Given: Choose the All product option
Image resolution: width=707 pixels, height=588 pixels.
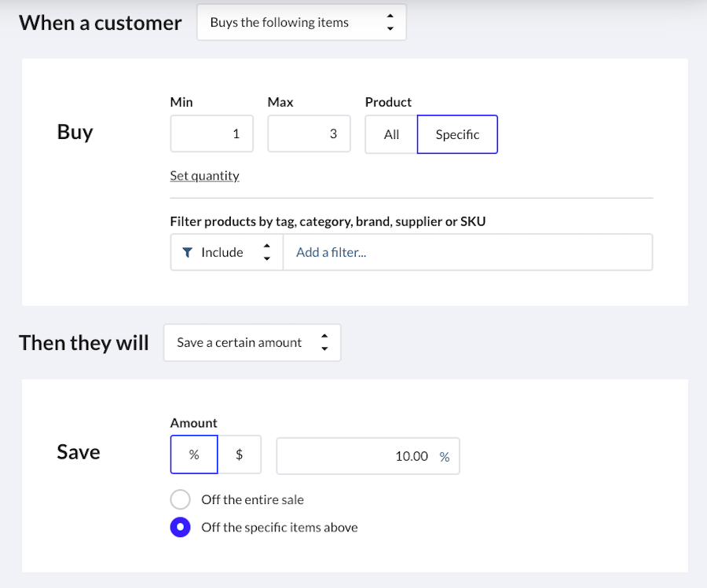Looking at the screenshot, I should (391, 134).
